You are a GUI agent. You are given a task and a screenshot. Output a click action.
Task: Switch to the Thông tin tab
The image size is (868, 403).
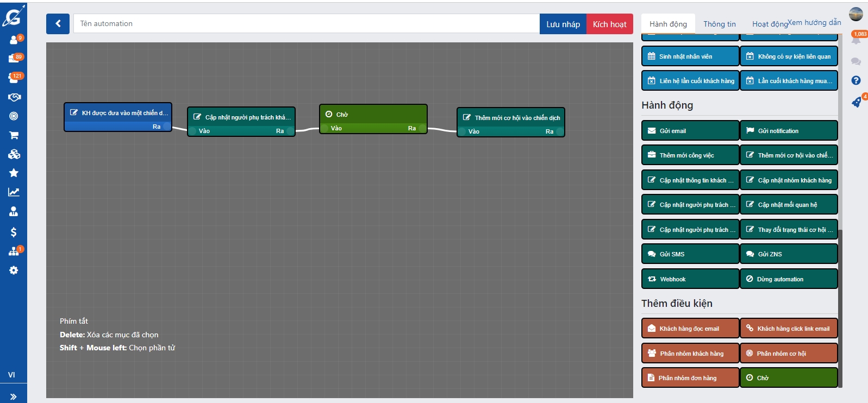coord(719,24)
